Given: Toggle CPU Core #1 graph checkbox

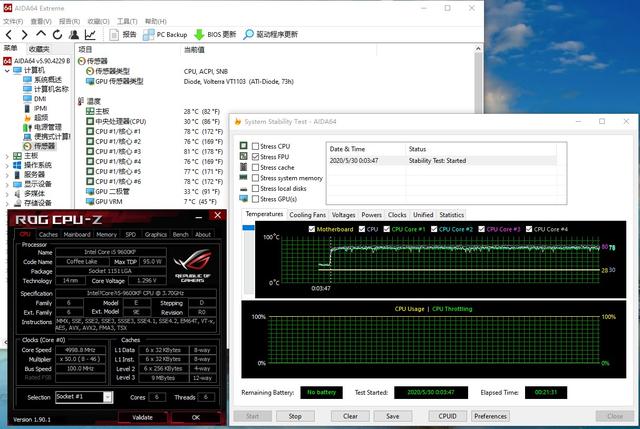Looking at the screenshot, I should tap(387, 229).
